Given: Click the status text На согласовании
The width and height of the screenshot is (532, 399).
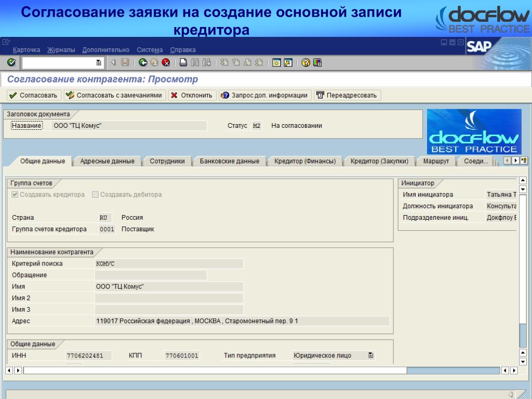Looking at the screenshot, I should tap(297, 126).
